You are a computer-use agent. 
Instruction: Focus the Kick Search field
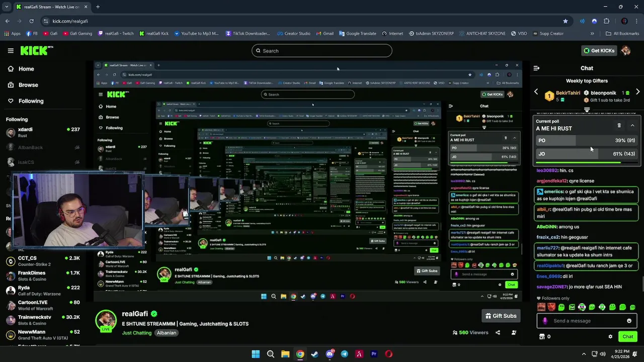pyautogui.click(x=322, y=51)
